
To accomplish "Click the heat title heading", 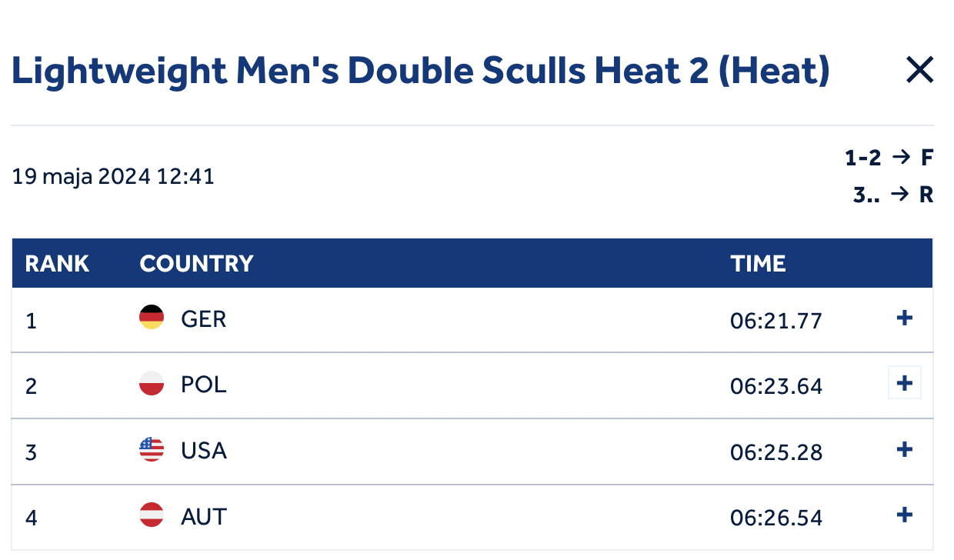I will 420,71.
